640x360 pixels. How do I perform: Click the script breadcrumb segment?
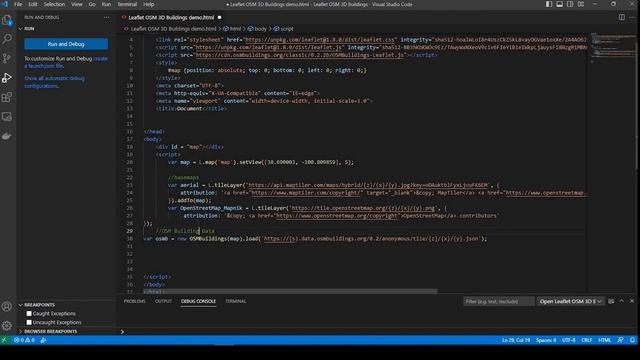tap(283, 29)
